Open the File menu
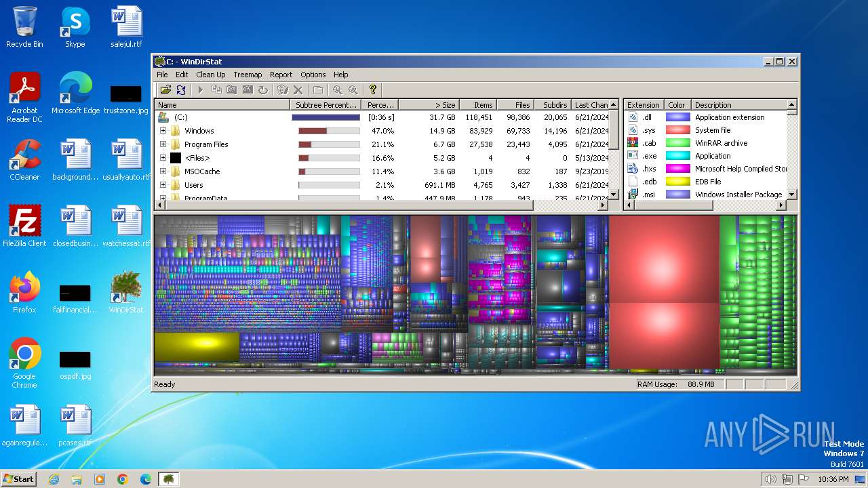868x488 pixels. click(162, 75)
